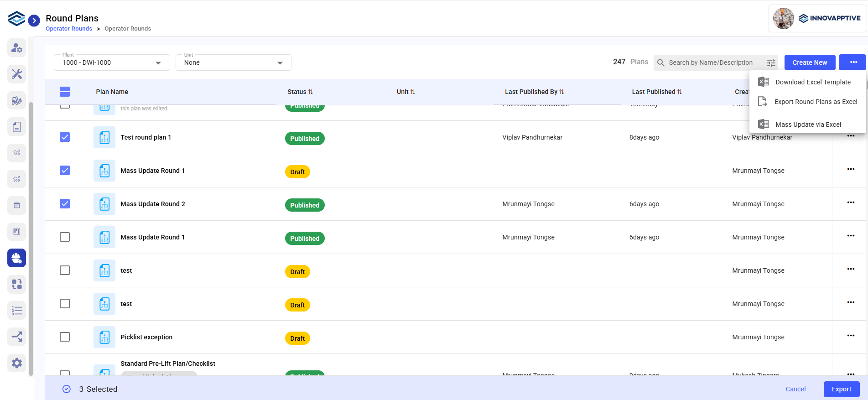868x400 pixels.
Task: Select Download Excel Template menu option
Action: click(x=812, y=82)
